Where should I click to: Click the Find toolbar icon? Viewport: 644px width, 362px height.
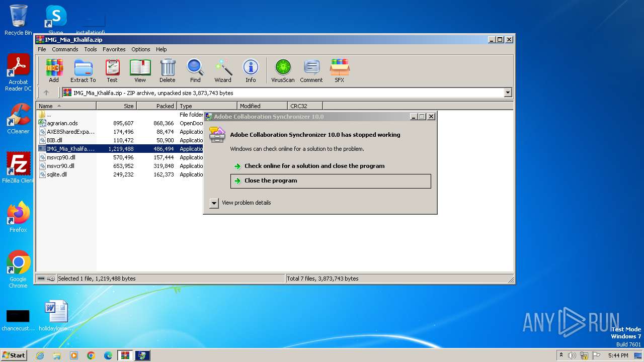tap(195, 70)
